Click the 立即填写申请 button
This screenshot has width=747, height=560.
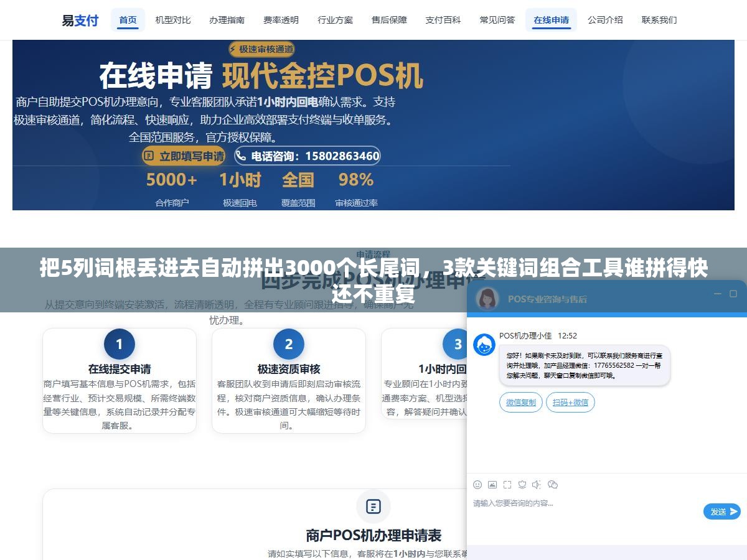point(184,156)
